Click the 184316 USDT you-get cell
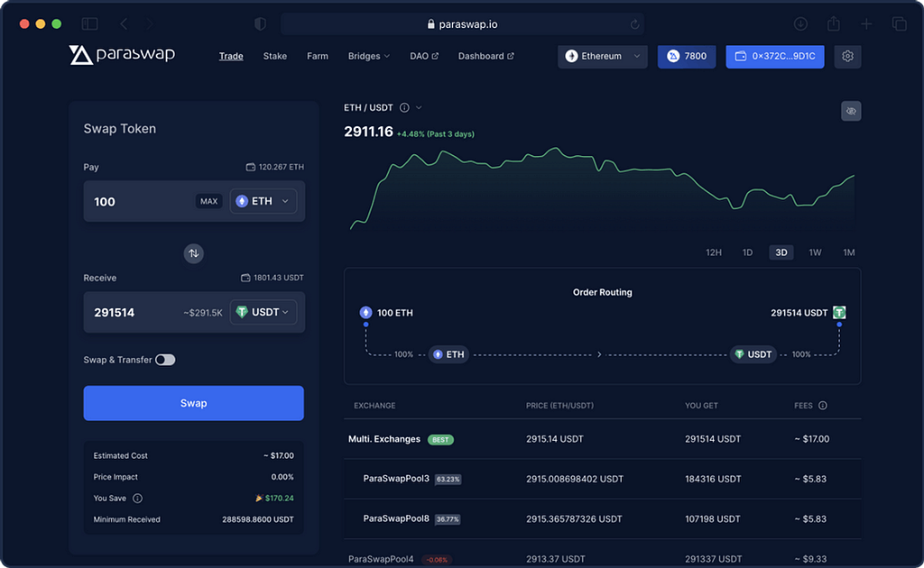924x568 pixels. [713, 479]
